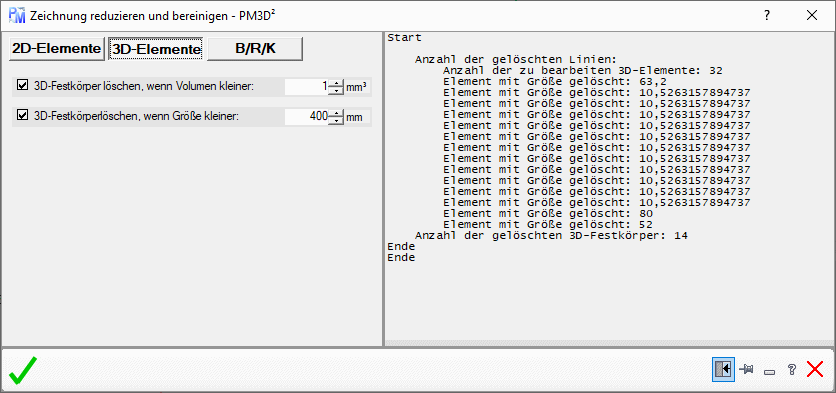
Task: Toggle the log panel collapse icon
Action: pyautogui.click(x=723, y=370)
